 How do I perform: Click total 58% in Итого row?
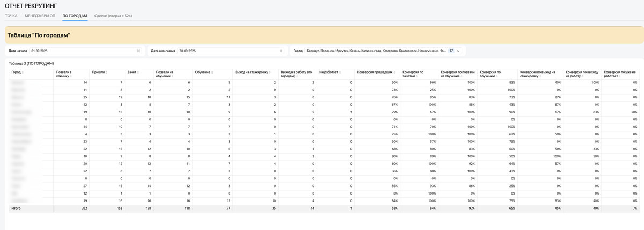[394, 208]
